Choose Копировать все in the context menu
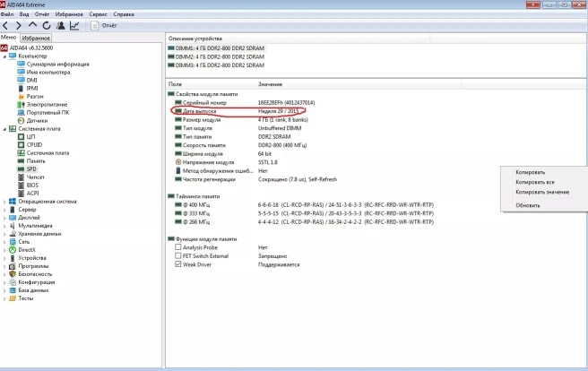Viewport: 588px width, 371px height. pos(535,182)
